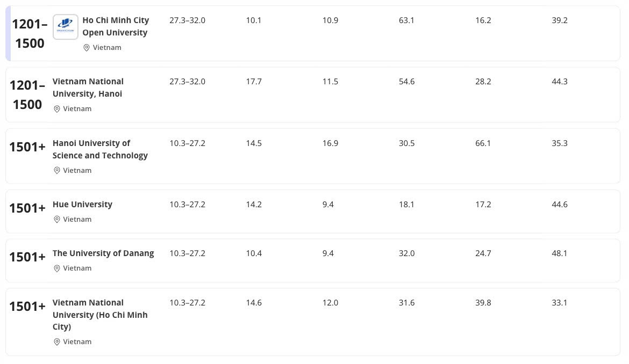
Task: Click the 48.1 score in University of Danang row
Action: pos(559,253)
